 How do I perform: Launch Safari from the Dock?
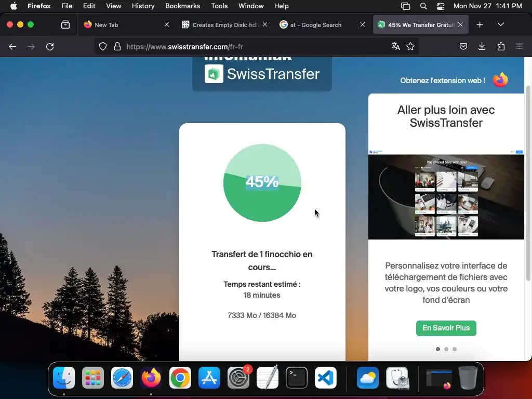(x=122, y=378)
